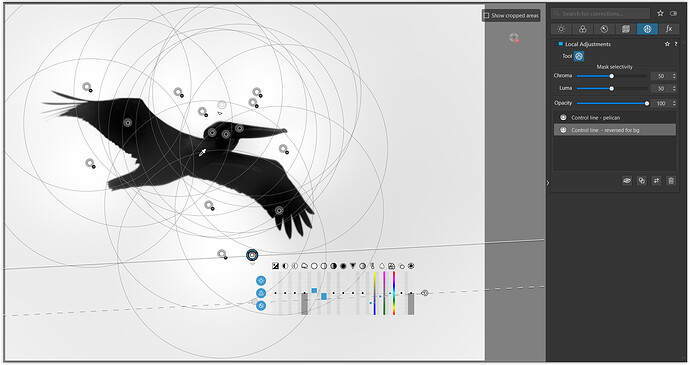
Task: Click the rainbow Hue equalizer slider
Action: [x=394, y=293]
